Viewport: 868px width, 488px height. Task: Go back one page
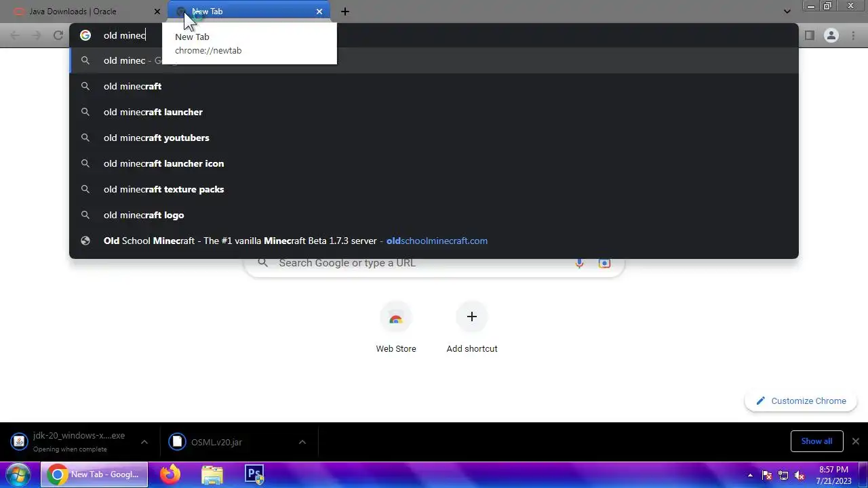point(15,35)
